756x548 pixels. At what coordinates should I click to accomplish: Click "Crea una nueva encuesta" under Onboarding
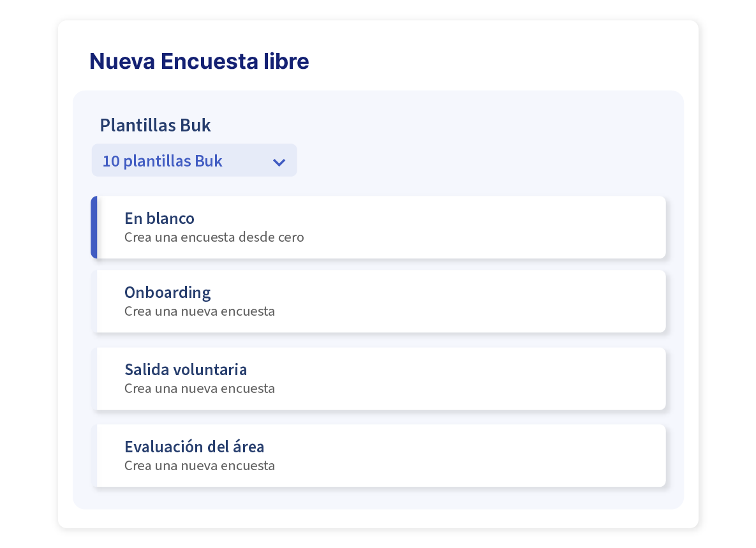coord(199,311)
